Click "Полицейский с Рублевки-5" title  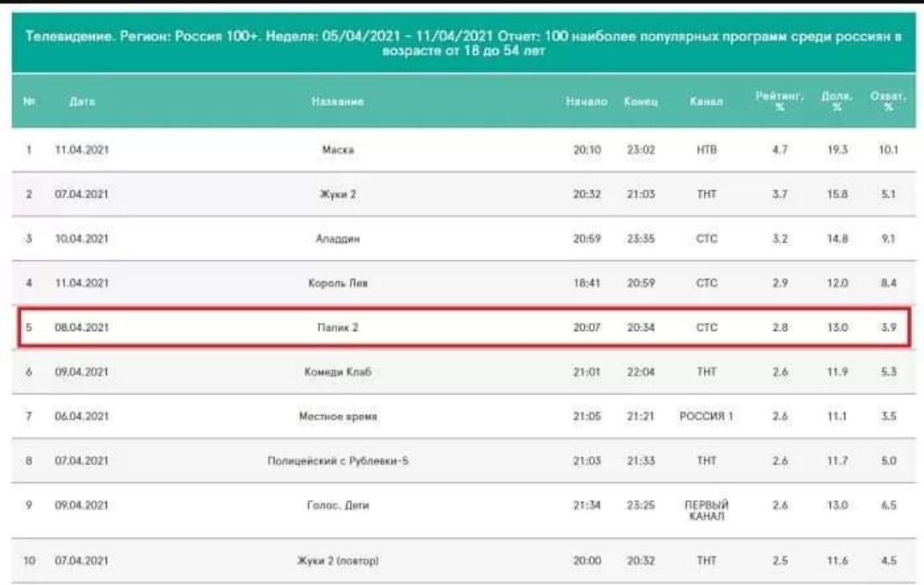[338, 461]
